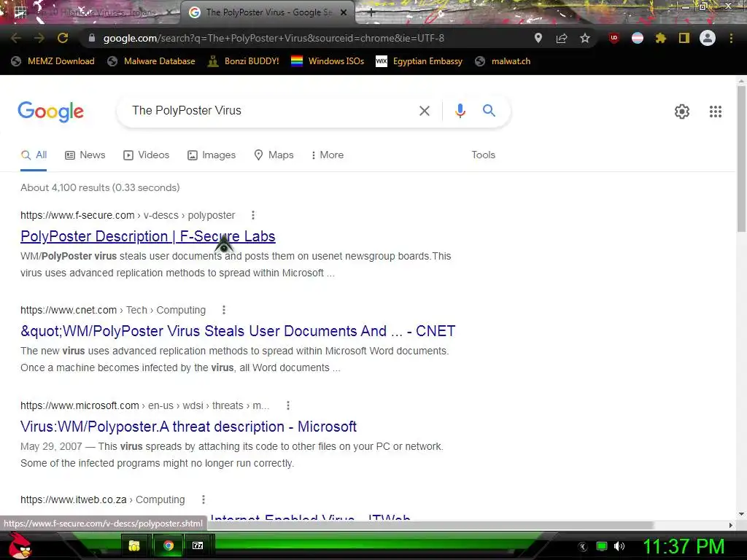Open options for the cnet.com result
The width and height of the screenshot is (747, 560).
(x=224, y=310)
